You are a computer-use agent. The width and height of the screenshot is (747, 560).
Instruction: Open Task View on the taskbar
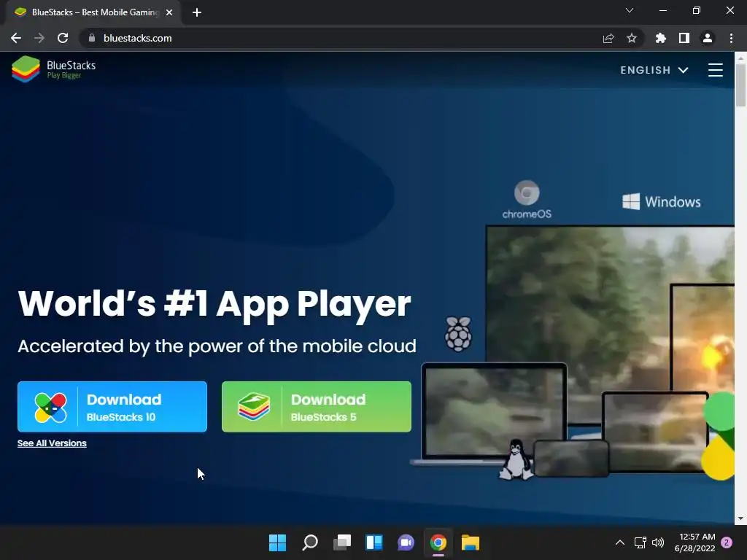(x=342, y=542)
